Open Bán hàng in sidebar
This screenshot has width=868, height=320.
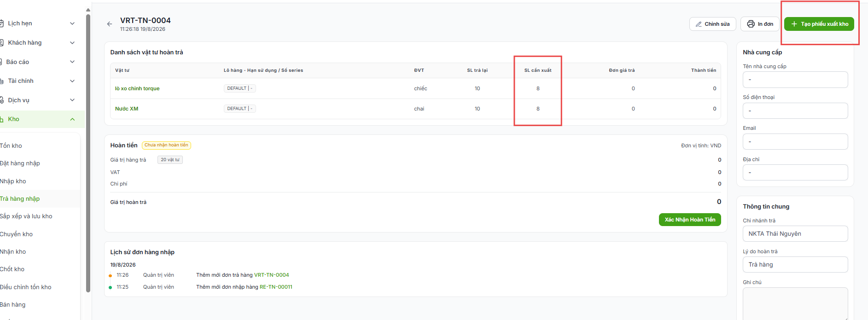pos(12,305)
